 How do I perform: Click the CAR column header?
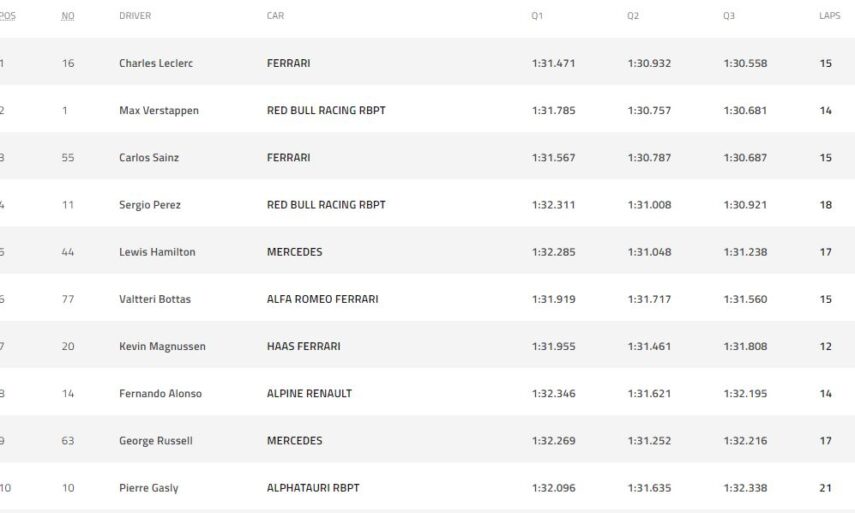point(275,16)
